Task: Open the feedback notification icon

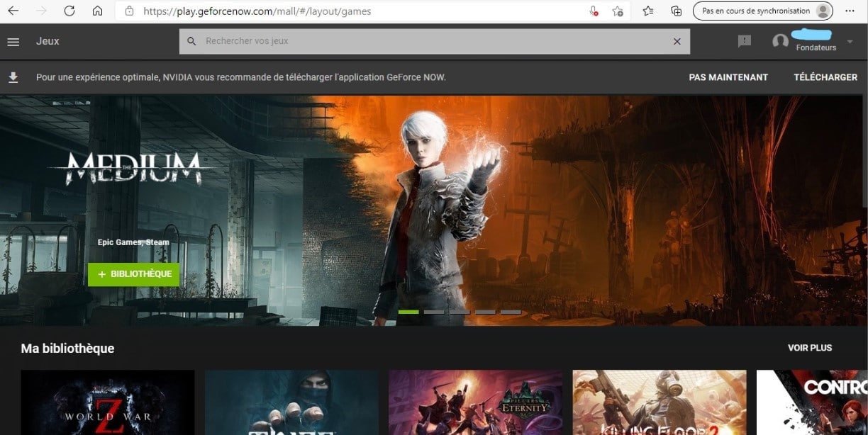Action: click(x=744, y=42)
